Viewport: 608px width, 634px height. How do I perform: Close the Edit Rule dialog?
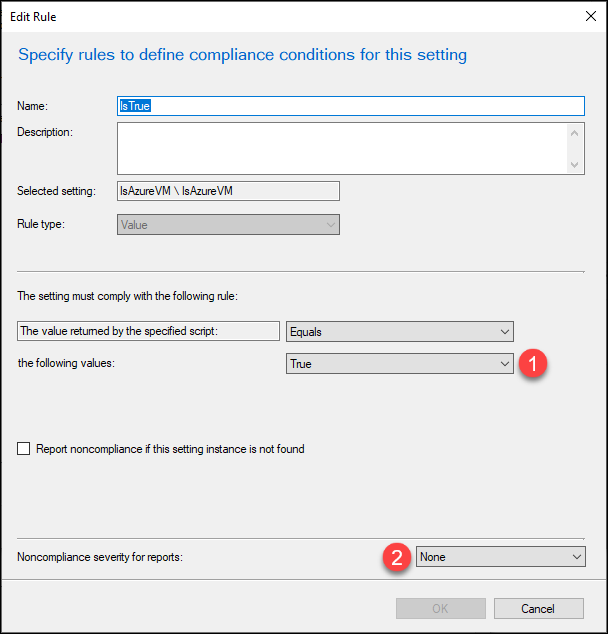591,17
